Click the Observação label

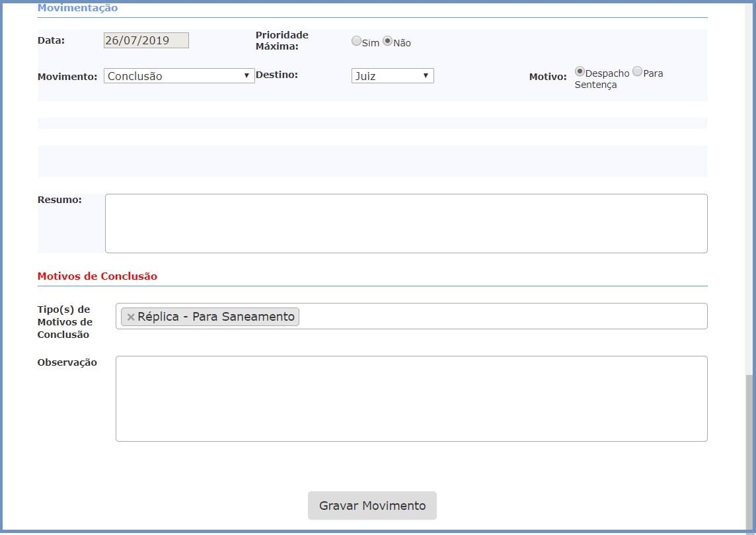67,362
